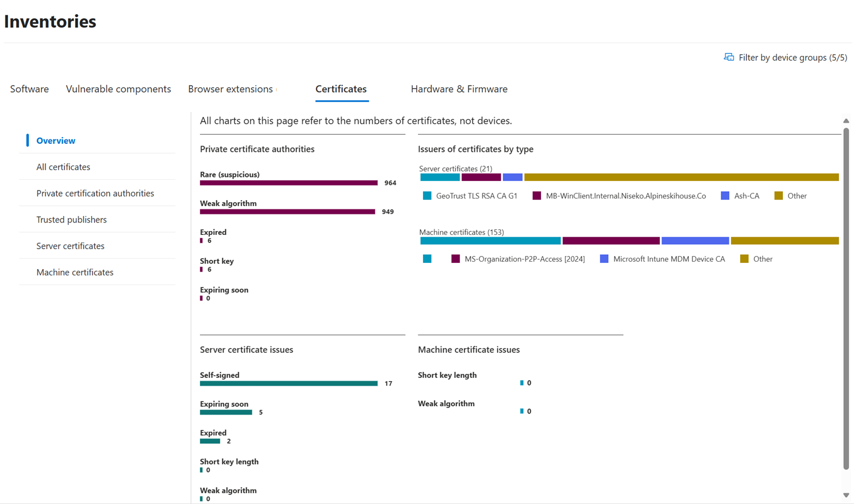Go to the Hardware & Firmware tab
The width and height of the screenshot is (854, 504).
click(x=459, y=89)
